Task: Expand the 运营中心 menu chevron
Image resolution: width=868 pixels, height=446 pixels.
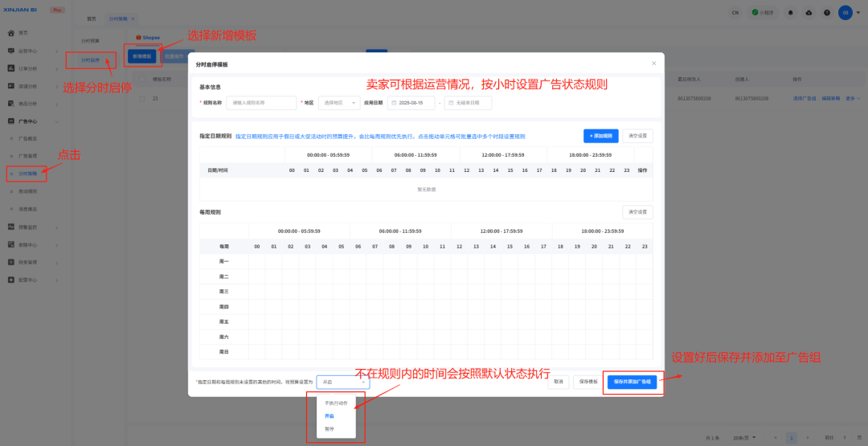Action: point(56,51)
